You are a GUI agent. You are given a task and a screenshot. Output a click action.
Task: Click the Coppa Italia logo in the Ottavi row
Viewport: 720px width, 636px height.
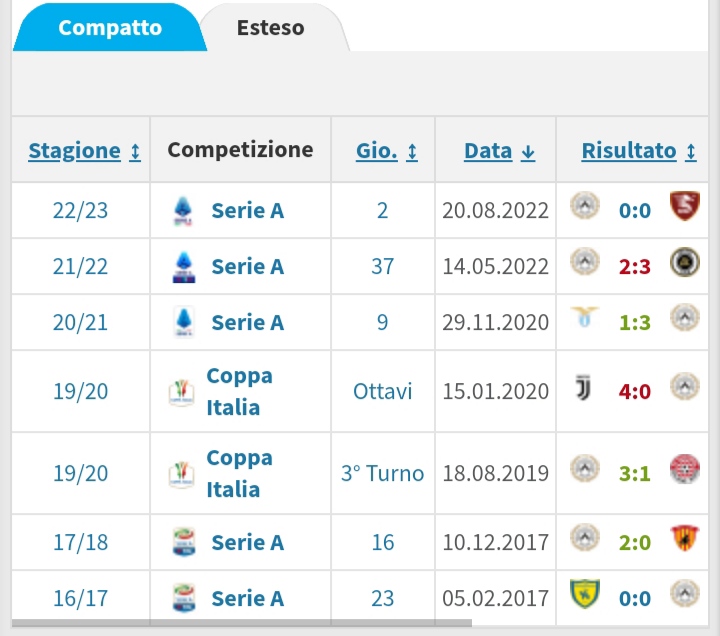pos(181,392)
